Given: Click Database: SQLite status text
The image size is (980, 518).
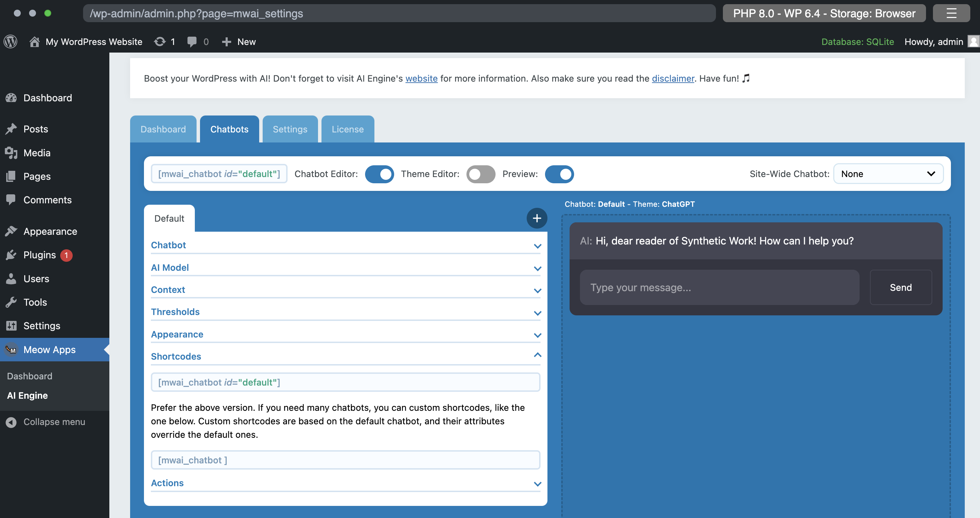Looking at the screenshot, I should click(857, 41).
